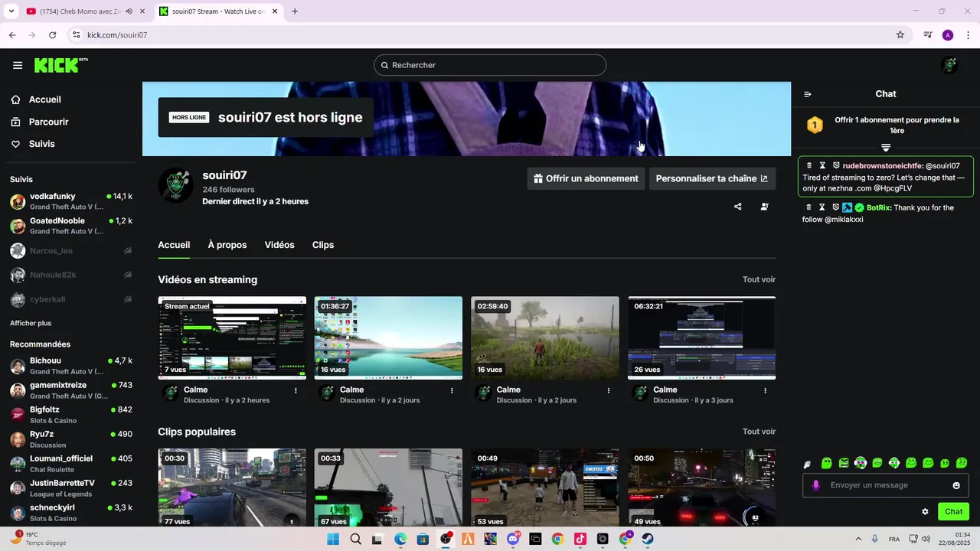
Task: Open the 00:49 clip with 53 vues
Action: coord(545,487)
